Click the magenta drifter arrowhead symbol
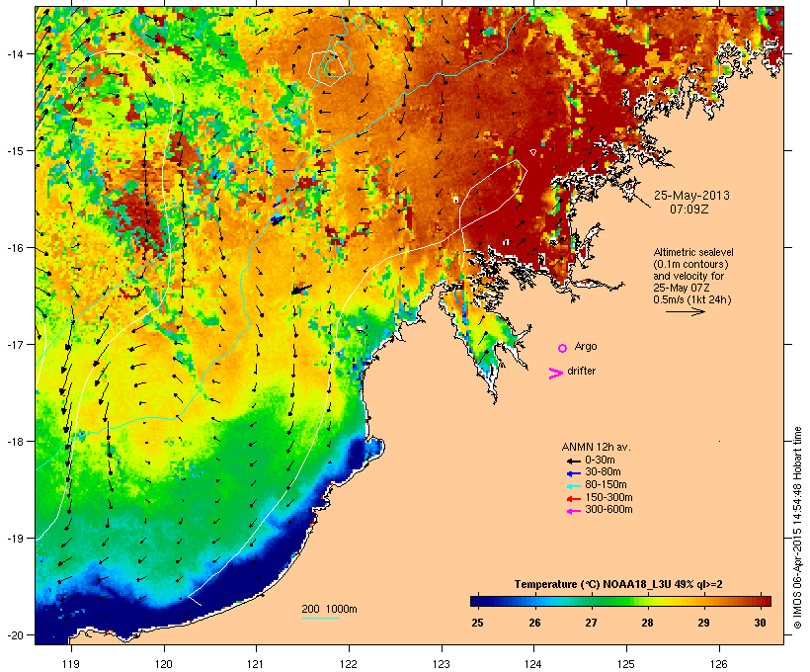The image size is (810, 672). 555,374
